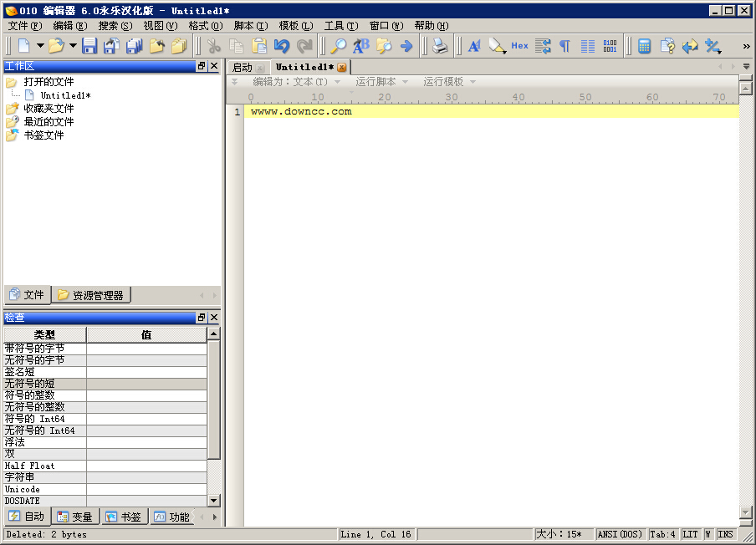Click the Undo icon on the toolbar
Viewport: 756px width, 545px height.
(x=280, y=46)
